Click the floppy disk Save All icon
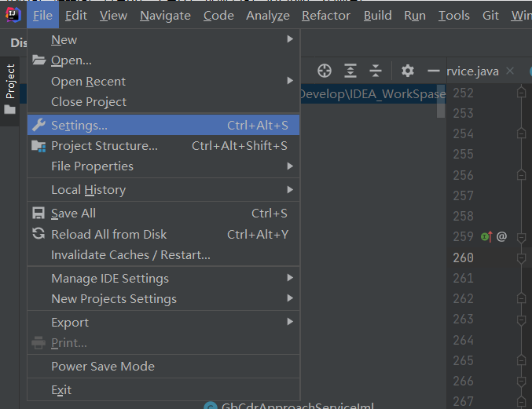532x409 pixels. (x=39, y=214)
